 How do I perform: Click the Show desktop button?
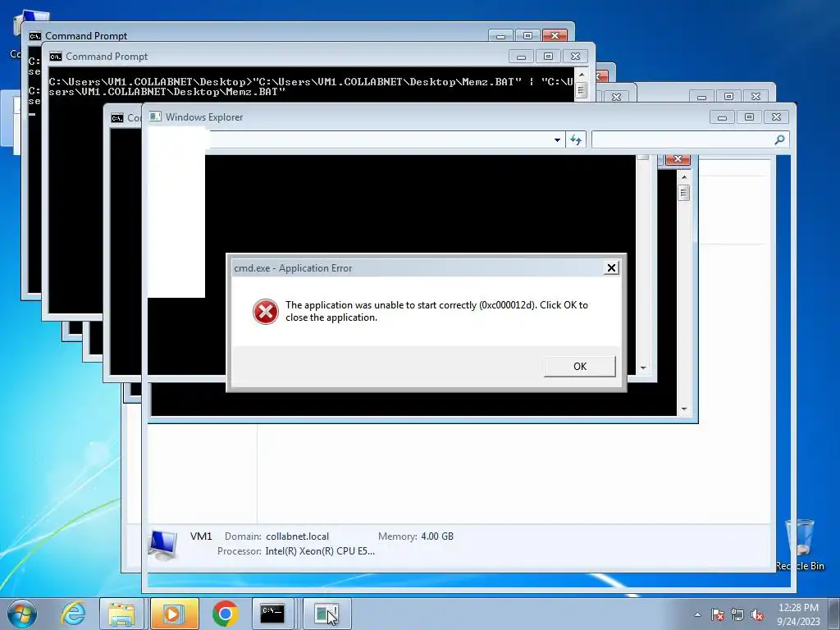click(835, 614)
